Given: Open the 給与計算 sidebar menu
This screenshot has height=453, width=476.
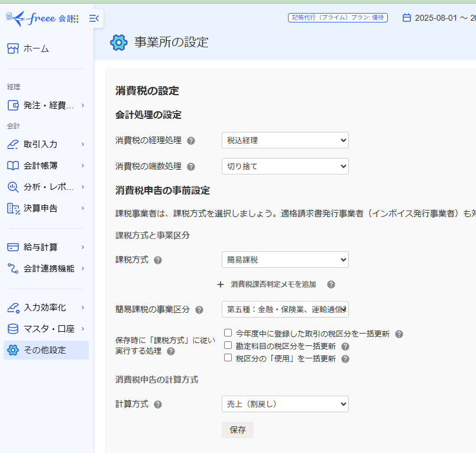Looking at the screenshot, I should (46, 247).
